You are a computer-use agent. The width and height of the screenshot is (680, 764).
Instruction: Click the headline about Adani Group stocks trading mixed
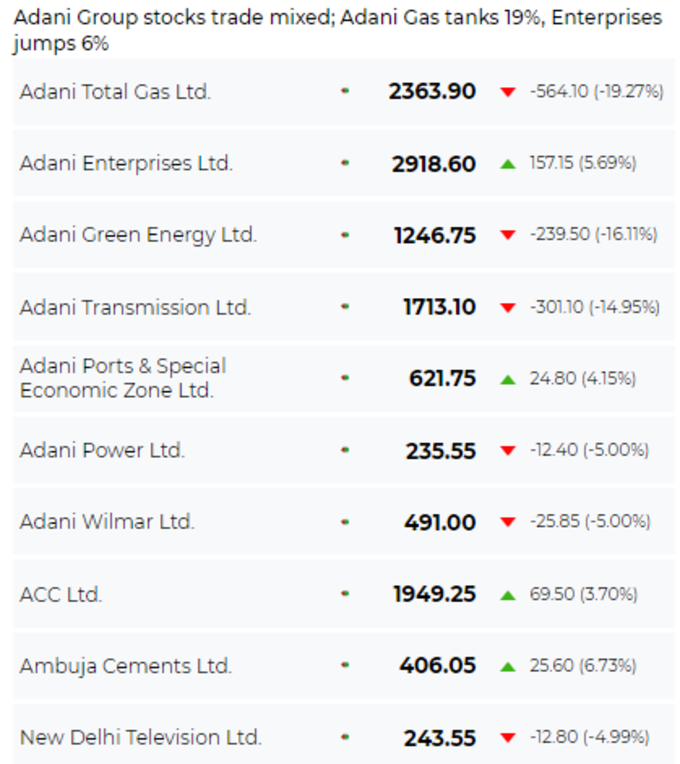(x=338, y=30)
